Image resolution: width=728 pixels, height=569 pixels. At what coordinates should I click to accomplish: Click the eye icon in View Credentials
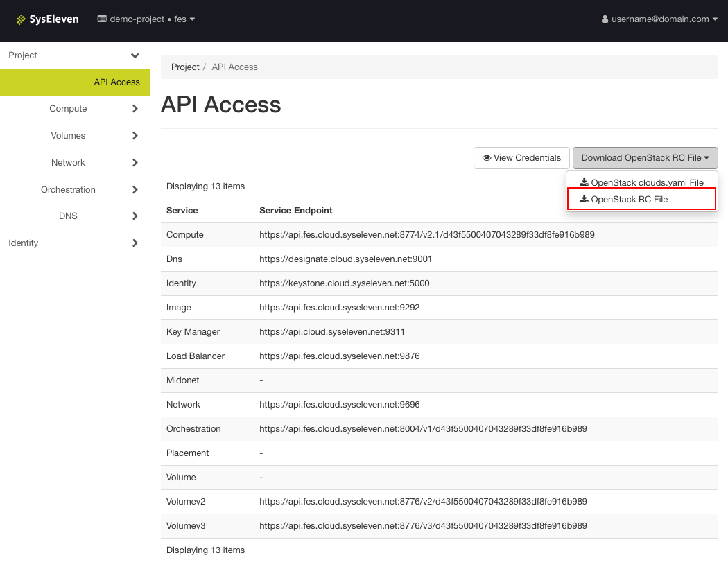[x=487, y=158]
